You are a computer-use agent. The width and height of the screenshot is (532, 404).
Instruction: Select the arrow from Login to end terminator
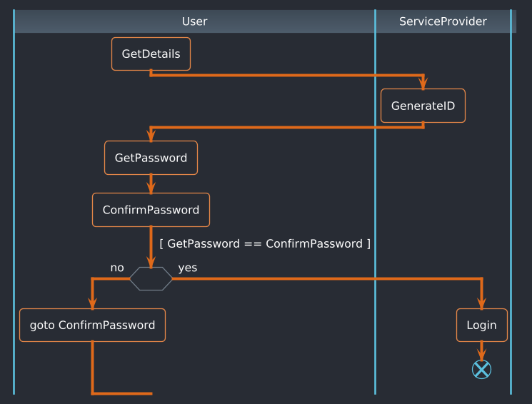click(x=481, y=351)
